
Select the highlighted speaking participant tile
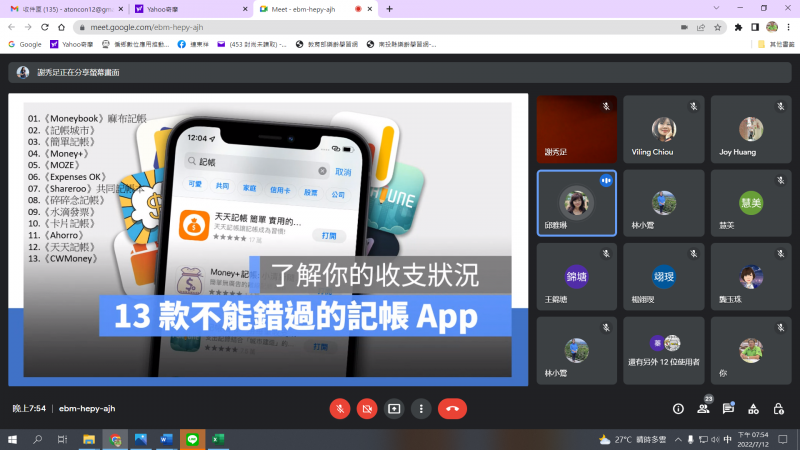(x=577, y=203)
